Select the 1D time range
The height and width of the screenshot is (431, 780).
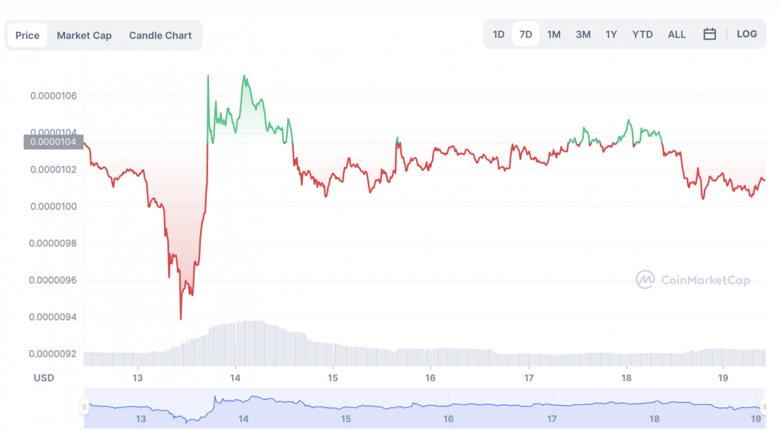coord(498,34)
